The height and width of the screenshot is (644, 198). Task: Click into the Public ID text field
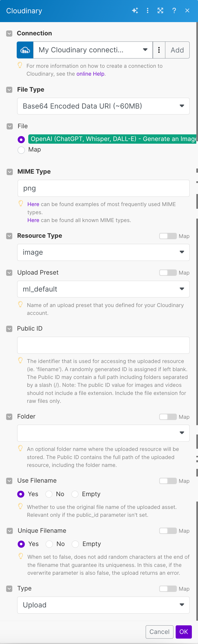(103, 345)
